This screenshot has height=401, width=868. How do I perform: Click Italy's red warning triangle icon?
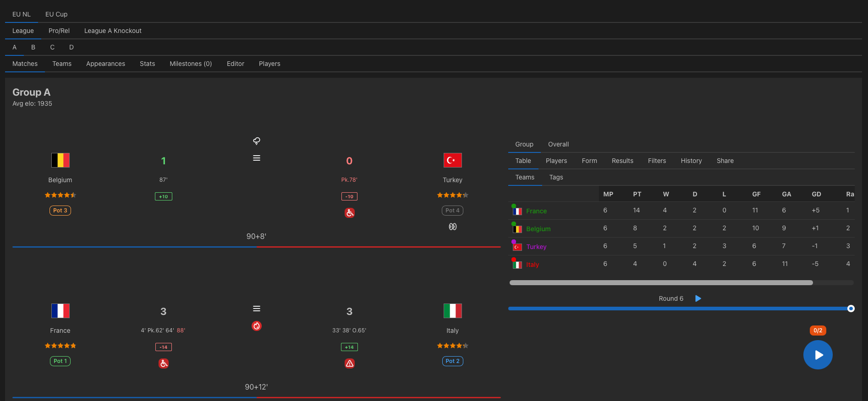350,363
